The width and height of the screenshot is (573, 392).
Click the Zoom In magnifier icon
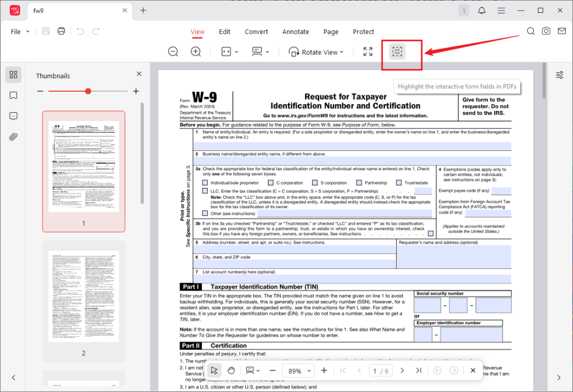pos(196,51)
